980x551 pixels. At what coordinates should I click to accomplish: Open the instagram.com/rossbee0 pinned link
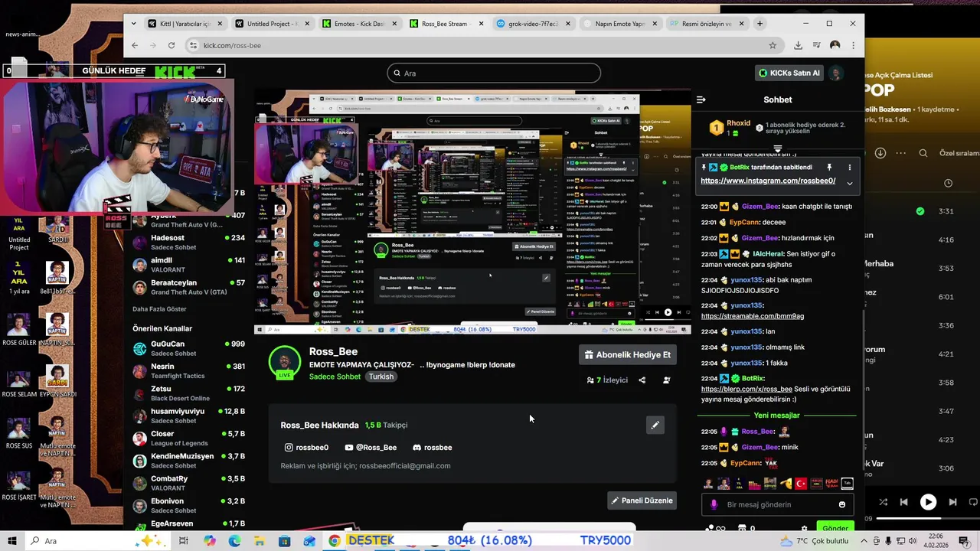(x=768, y=181)
